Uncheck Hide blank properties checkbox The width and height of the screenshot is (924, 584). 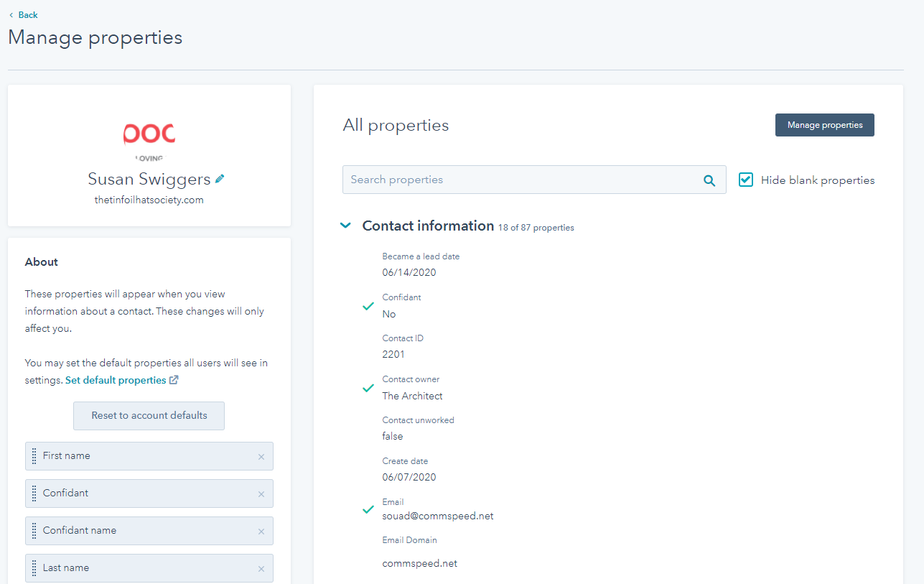point(747,180)
